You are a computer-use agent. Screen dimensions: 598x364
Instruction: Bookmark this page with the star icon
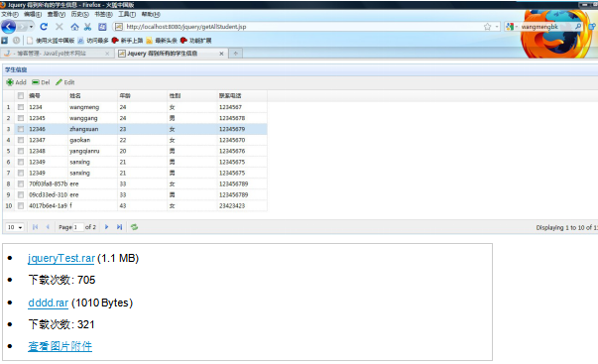click(487, 27)
